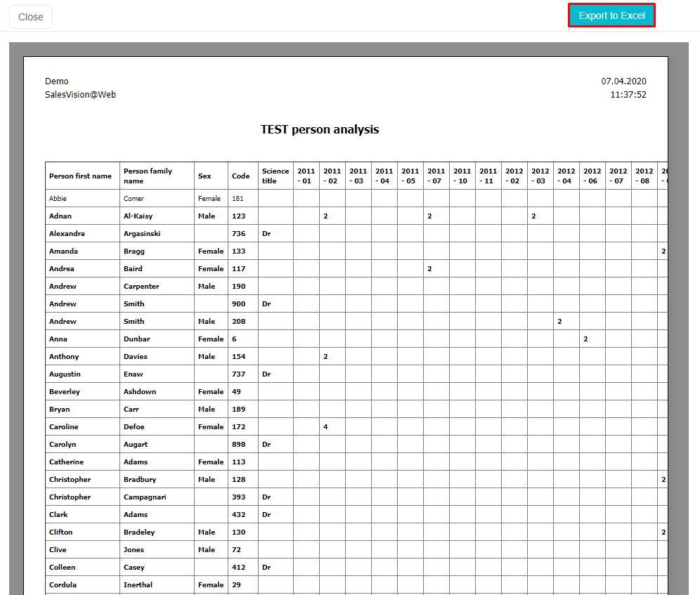Click the Code column header

[x=241, y=176]
